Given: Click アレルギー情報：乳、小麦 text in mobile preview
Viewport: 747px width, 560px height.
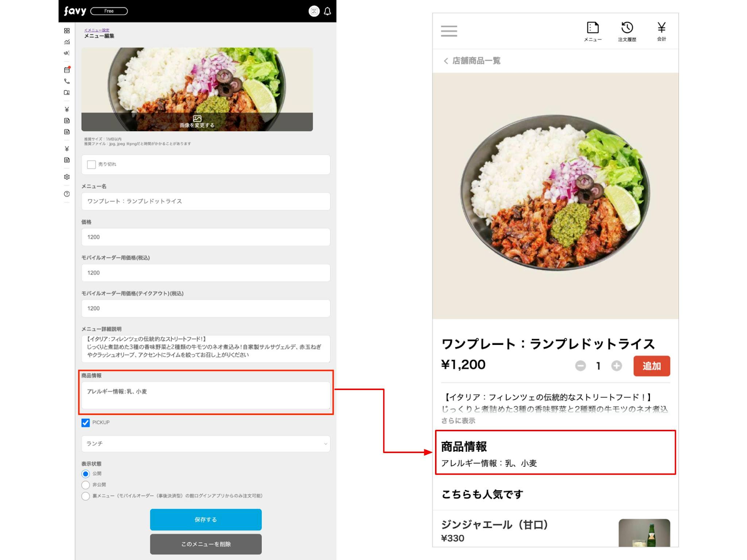Looking at the screenshot, I should coord(489,463).
